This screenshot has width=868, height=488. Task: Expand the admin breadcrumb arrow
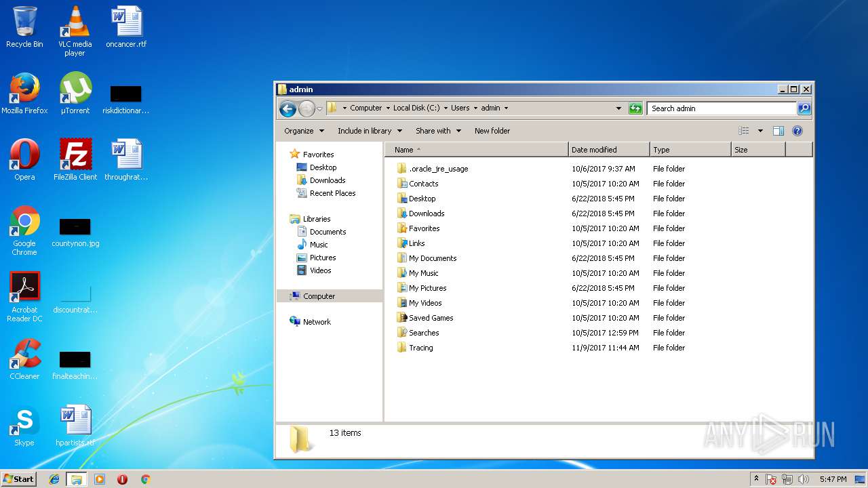(506, 108)
